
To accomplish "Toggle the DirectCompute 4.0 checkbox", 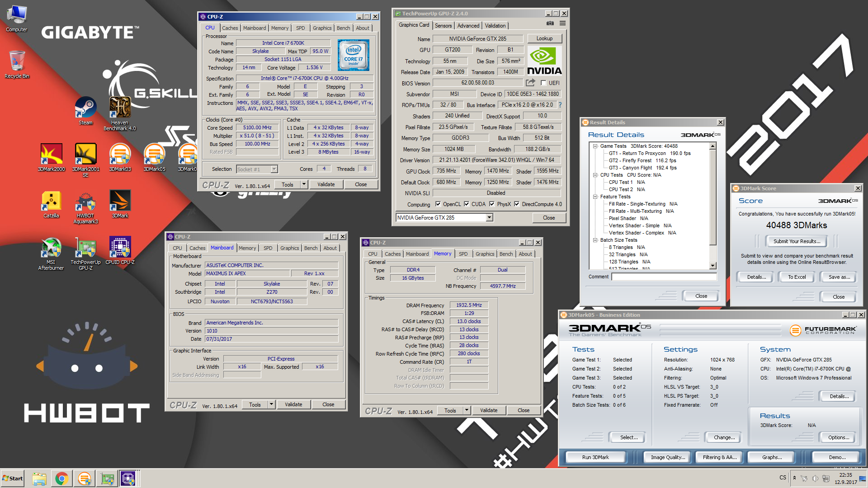I will (517, 204).
